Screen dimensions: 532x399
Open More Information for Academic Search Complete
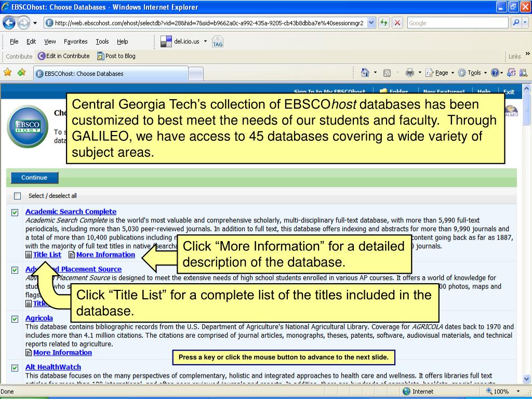pos(105,255)
